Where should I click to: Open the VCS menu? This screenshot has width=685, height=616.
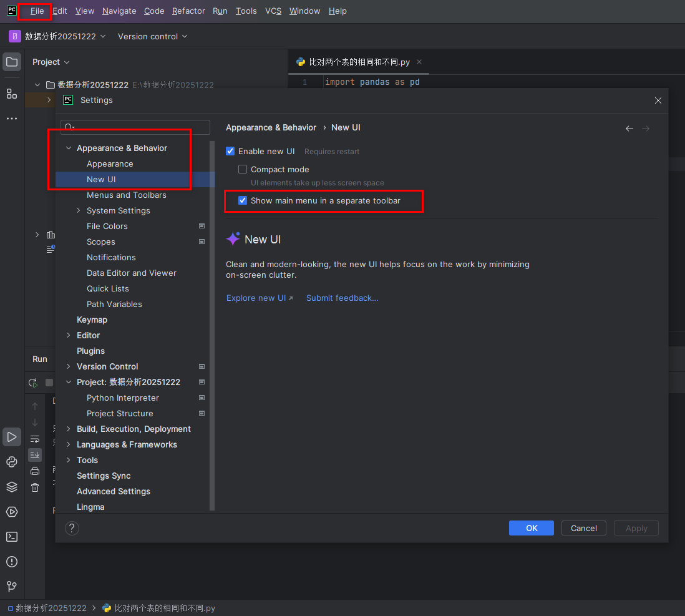273,11
